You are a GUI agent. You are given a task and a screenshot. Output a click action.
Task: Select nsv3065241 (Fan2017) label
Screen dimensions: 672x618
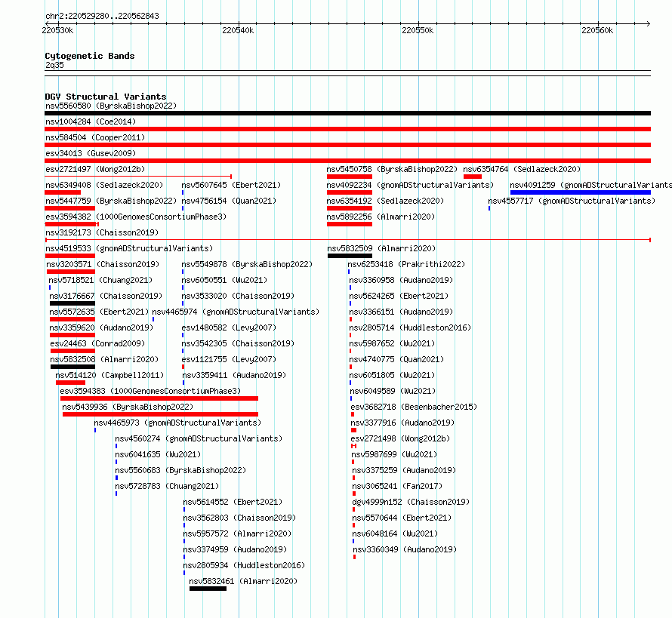[397, 486]
